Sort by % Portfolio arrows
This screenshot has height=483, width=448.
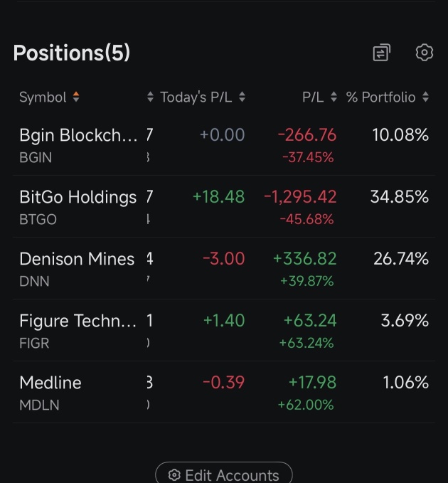click(x=425, y=97)
